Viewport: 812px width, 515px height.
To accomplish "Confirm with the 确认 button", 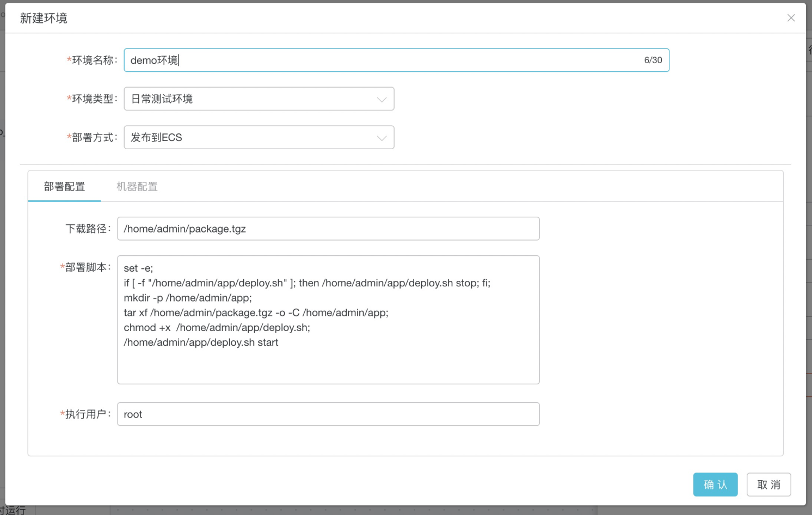I will tap(715, 485).
